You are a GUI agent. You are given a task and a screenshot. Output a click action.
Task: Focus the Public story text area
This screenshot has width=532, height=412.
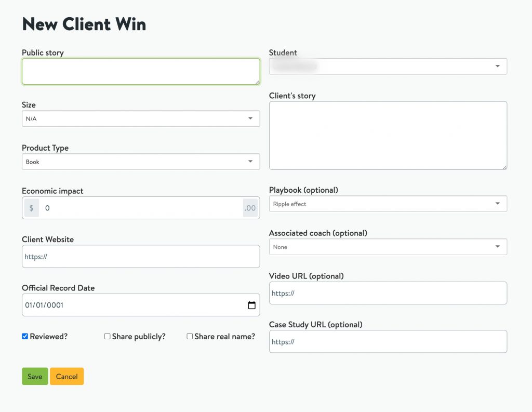click(x=141, y=71)
